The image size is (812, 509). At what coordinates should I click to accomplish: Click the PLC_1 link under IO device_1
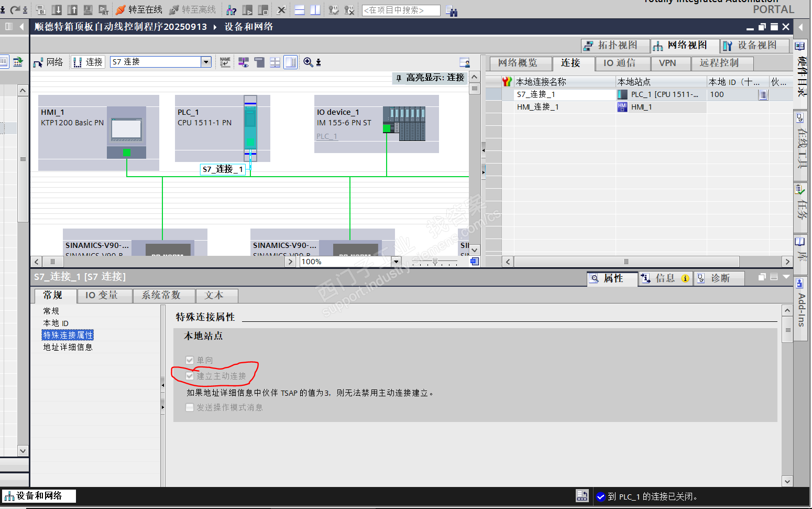[x=327, y=136]
